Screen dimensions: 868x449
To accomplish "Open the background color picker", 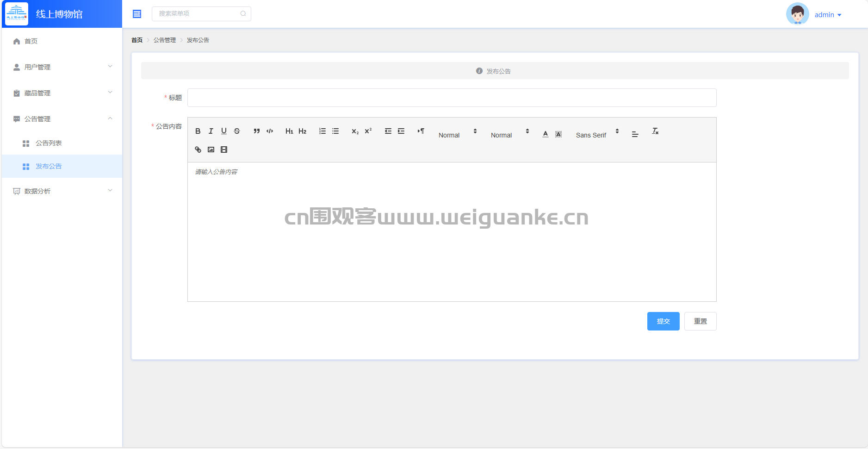I will pyautogui.click(x=558, y=134).
